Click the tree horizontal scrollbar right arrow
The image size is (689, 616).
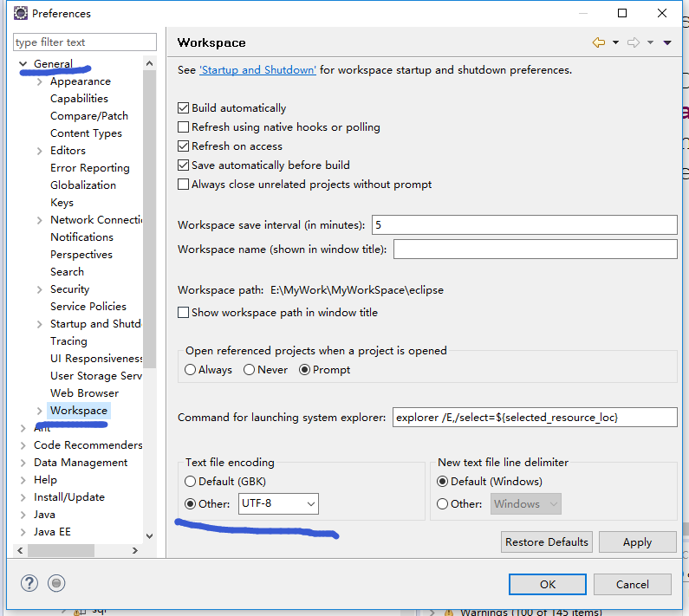(x=135, y=550)
